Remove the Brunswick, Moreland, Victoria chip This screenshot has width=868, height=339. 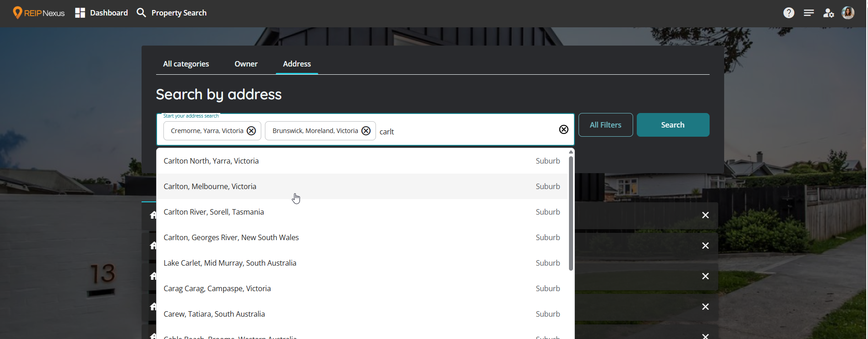[366, 131]
